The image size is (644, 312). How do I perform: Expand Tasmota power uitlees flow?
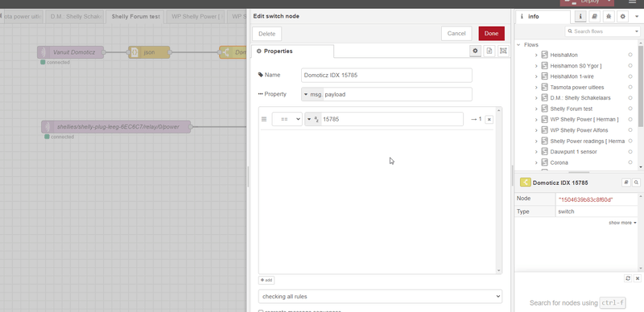coord(536,88)
